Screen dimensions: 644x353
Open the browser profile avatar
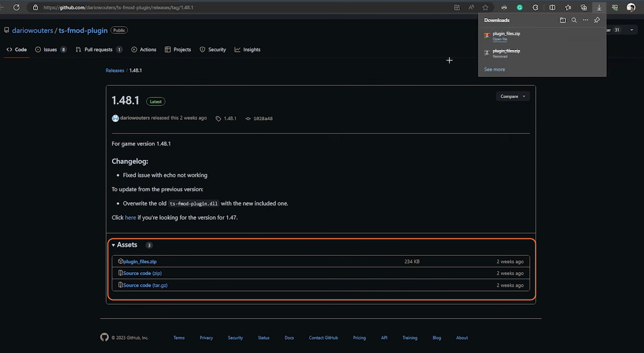631,7
